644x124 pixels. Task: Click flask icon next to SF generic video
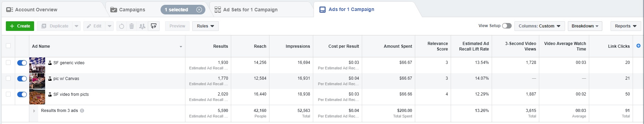point(50,63)
